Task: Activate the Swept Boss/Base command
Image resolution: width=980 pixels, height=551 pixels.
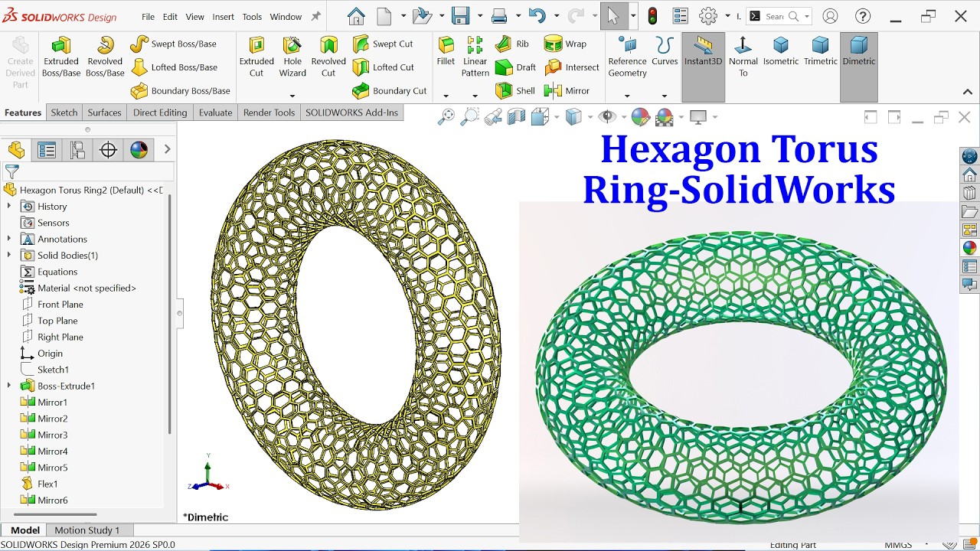Action: 173,44
